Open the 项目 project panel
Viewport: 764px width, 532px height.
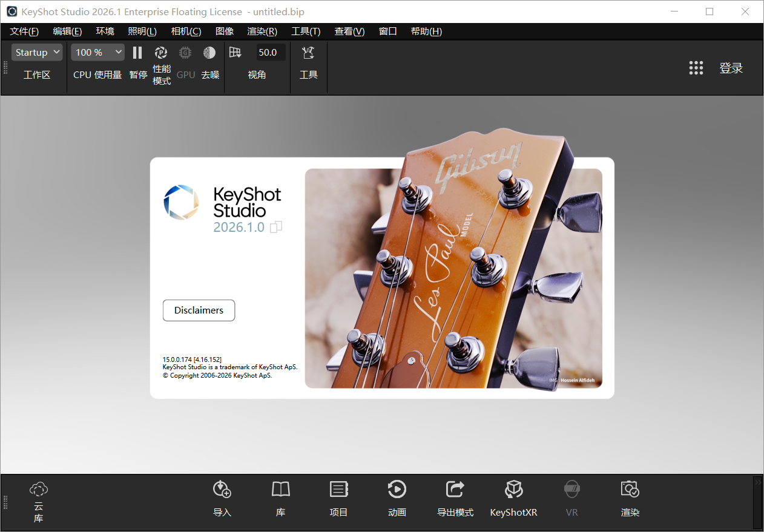pyautogui.click(x=339, y=499)
